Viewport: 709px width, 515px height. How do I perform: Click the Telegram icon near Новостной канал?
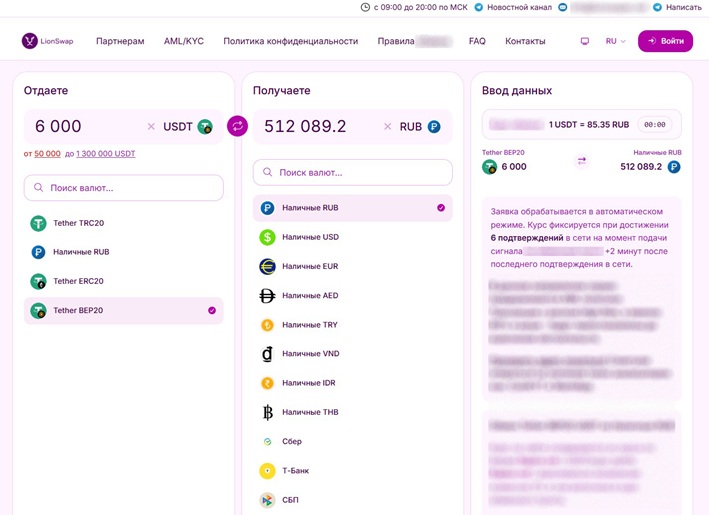(x=478, y=7)
